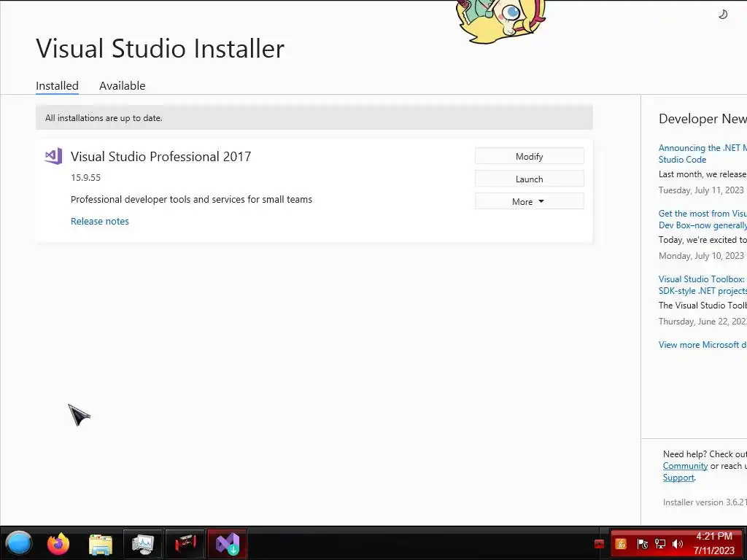Open the Support link
The height and width of the screenshot is (560, 747).
point(678,478)
